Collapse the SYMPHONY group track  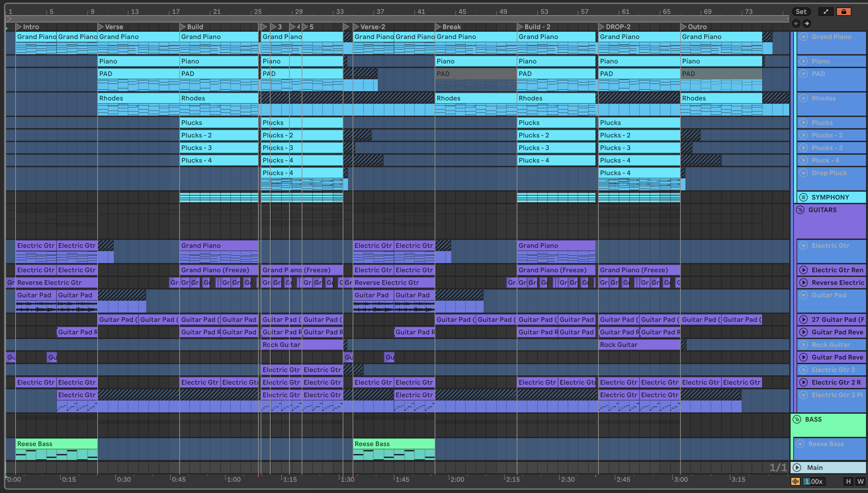803,197
